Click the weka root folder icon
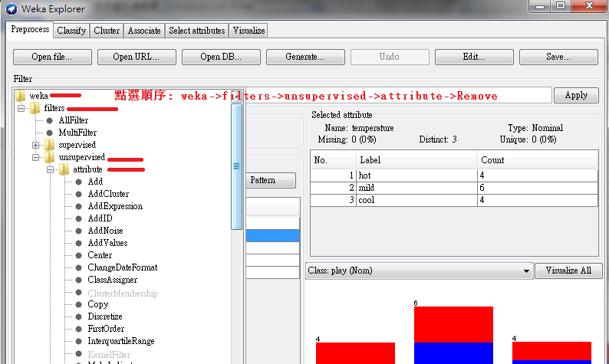609x364 pixels. point(20,96)
